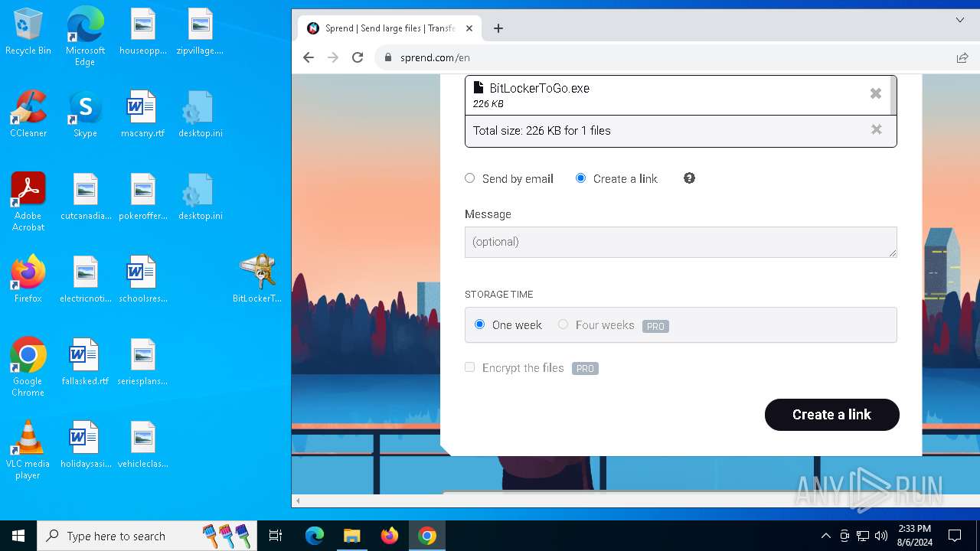The width and height of the screenshot is (980, 551).
Task: Open the Windows Start menu
Action: point(18,536)
